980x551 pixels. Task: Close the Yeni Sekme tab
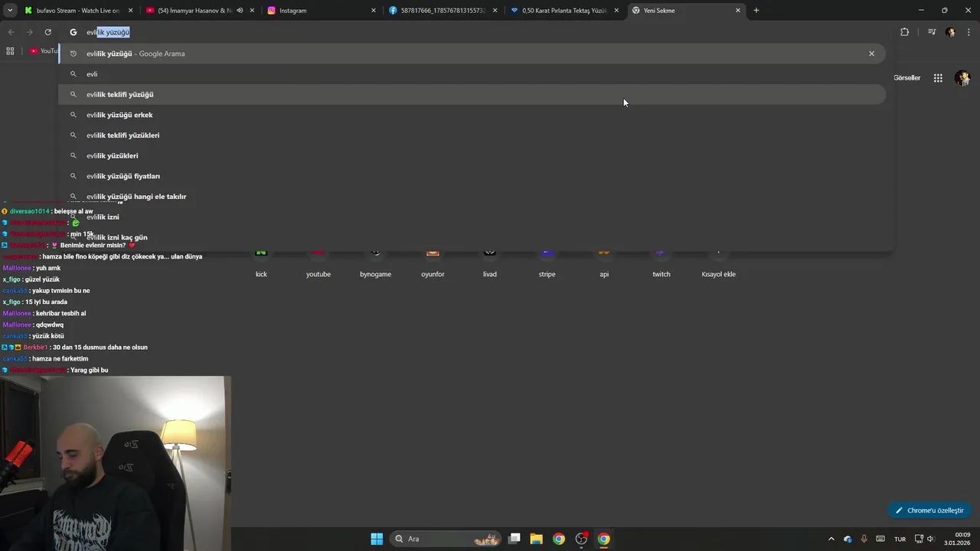coord(738,11)
